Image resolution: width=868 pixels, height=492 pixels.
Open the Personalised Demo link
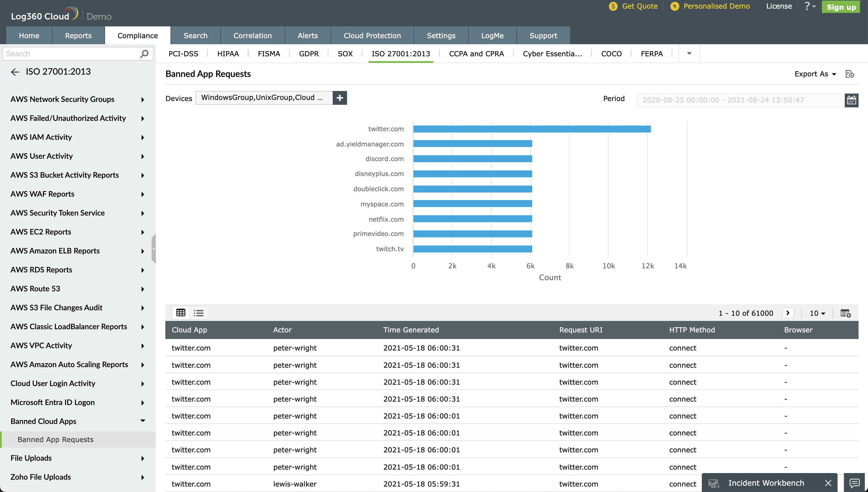tap(716, 6)
